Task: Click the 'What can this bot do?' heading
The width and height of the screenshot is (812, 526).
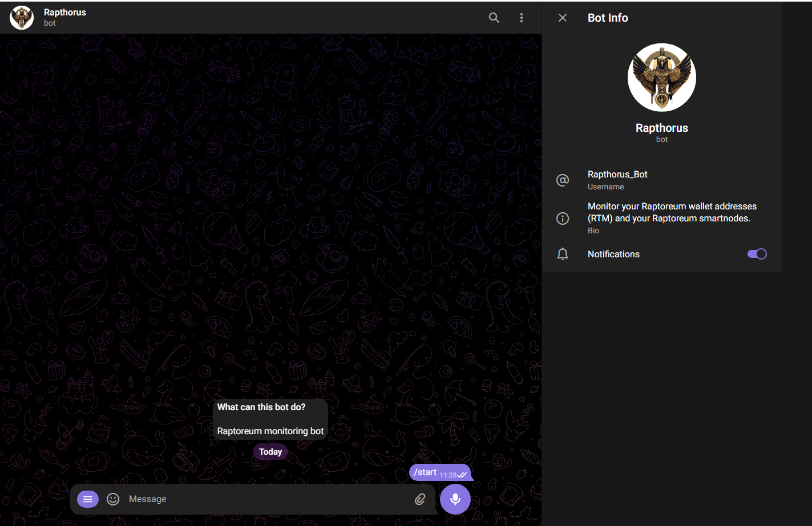Action: [x=261, y=407]
